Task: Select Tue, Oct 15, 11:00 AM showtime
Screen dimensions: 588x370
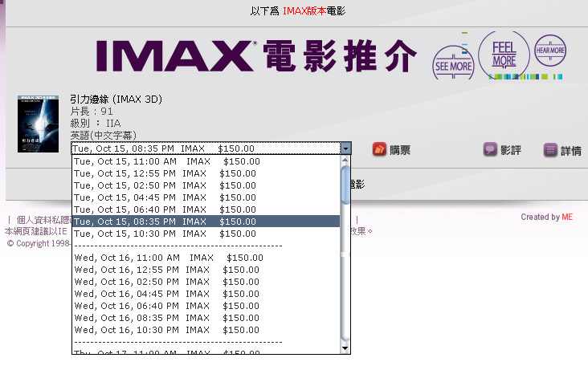Action: point(167,161)
